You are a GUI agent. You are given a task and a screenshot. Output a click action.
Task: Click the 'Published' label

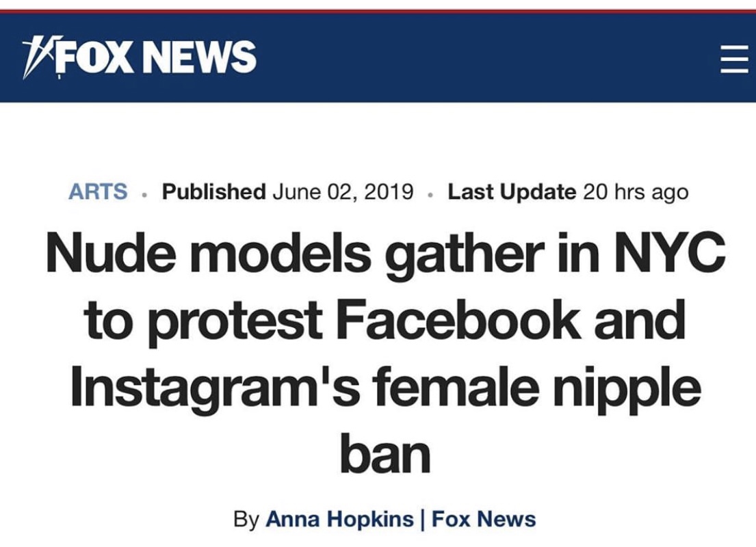213,192
